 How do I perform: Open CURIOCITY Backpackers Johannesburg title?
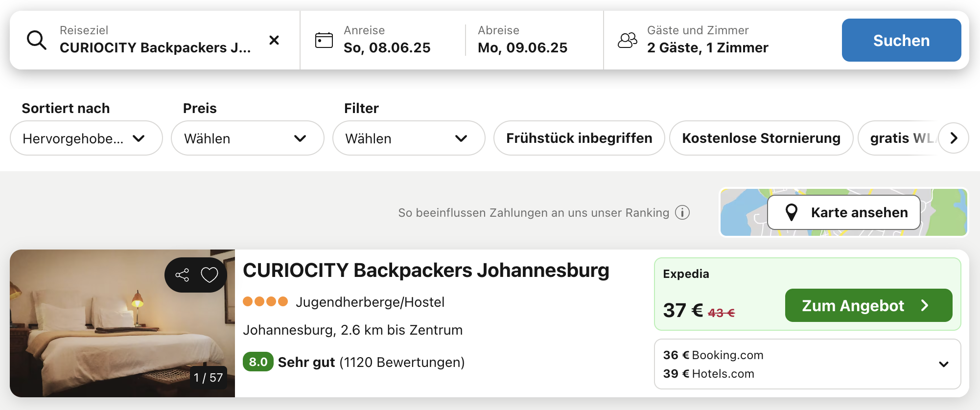426,270
